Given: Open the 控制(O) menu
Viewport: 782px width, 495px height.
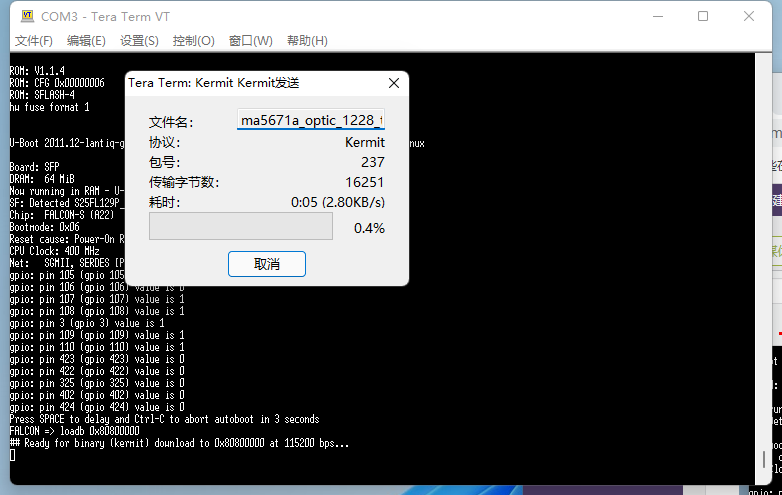Looking at the screenshot, I should 194,41.
